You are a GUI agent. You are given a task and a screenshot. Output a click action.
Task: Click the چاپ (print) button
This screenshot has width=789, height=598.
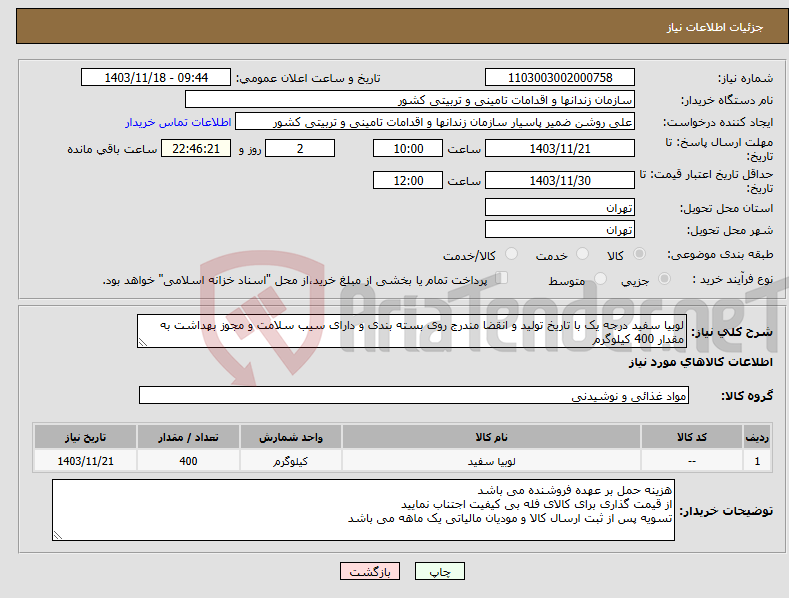(439, 571)
